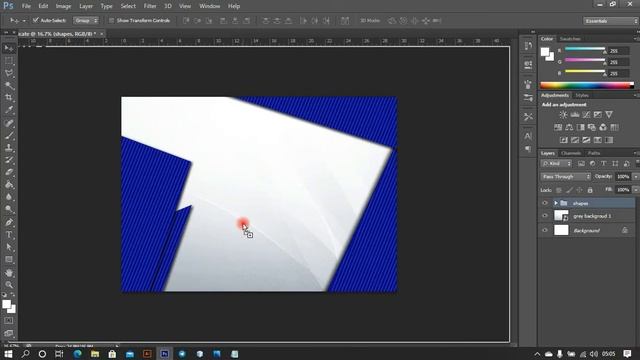Select the Healing Brush tool

pos(9,123)
